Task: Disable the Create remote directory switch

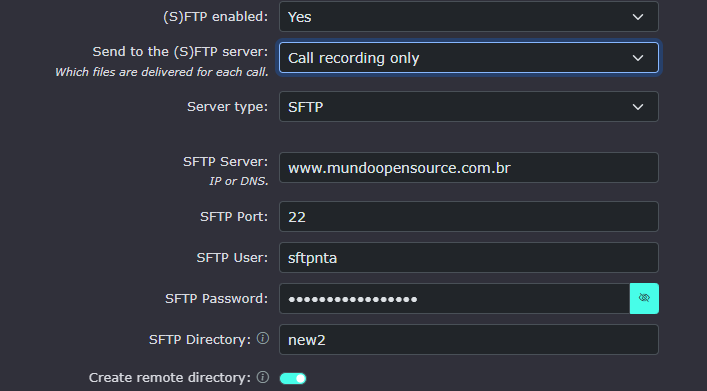Action: coord(293,378)
